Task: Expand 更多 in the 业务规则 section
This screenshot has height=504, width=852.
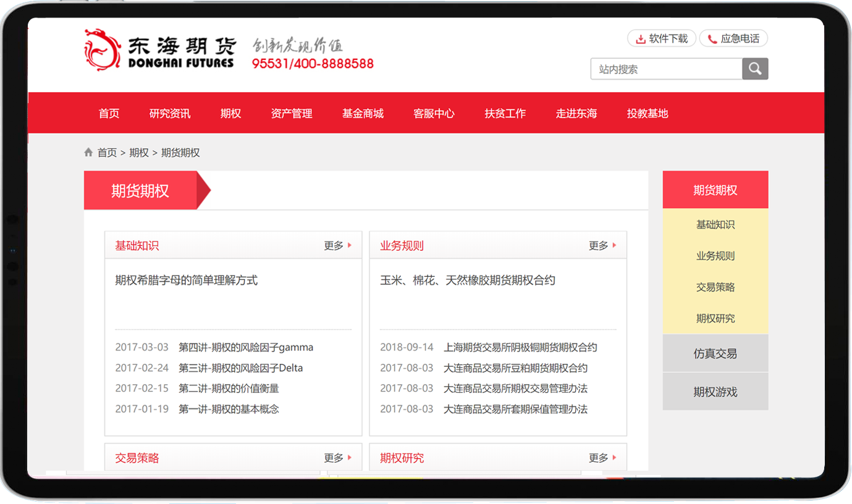Action: [x=602, y=246]
